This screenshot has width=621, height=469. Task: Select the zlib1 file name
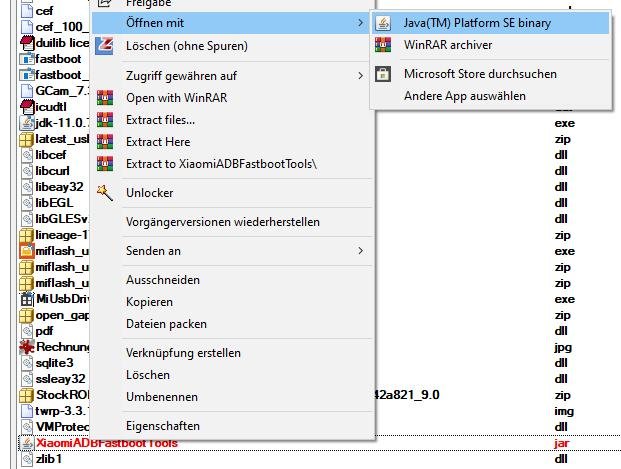tap(49, 459)
